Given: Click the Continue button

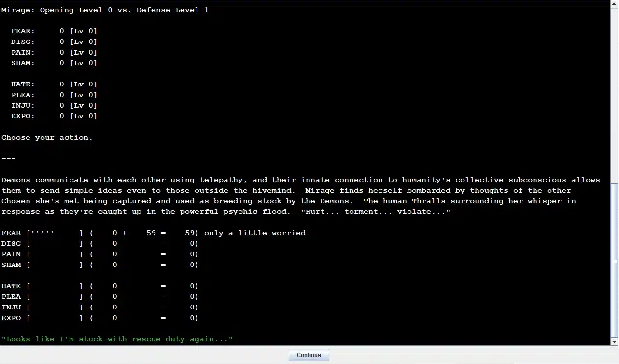Looking at the screenshot, I should click(309, 355).
